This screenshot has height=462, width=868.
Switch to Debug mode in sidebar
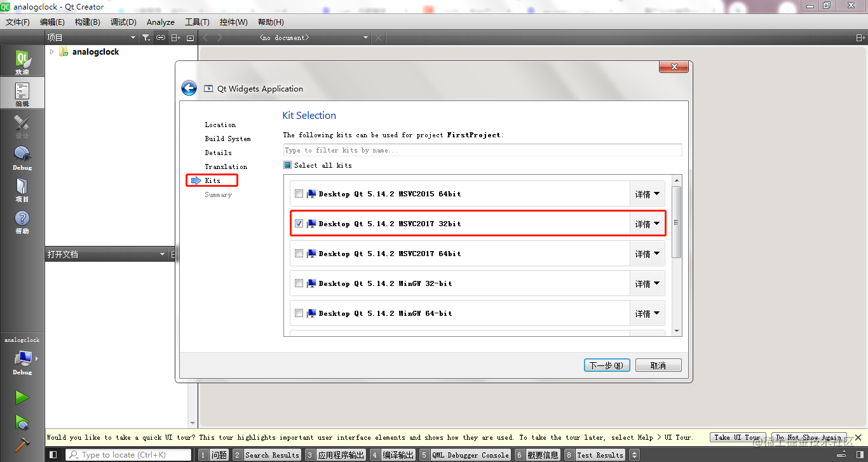pyautogui.click(x=22, y=158)
